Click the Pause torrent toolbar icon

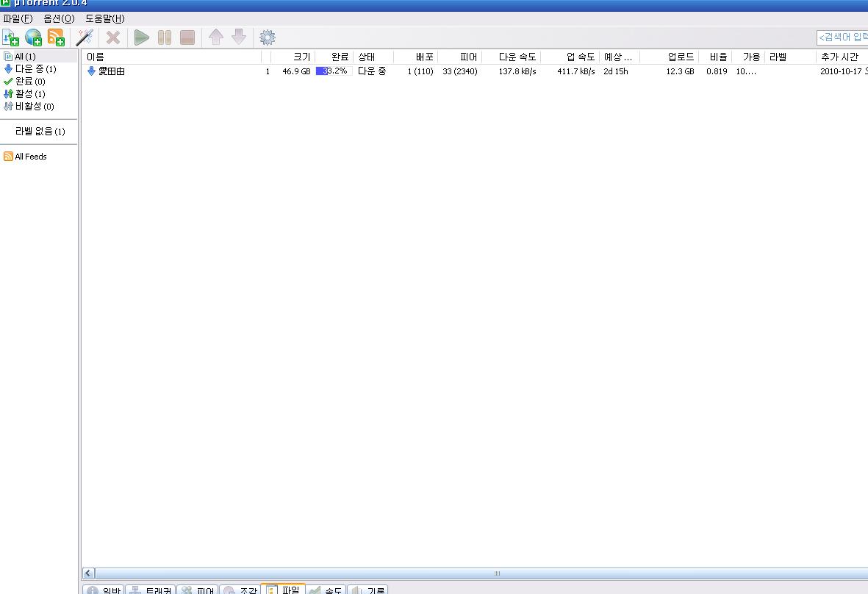coord(165,37)
